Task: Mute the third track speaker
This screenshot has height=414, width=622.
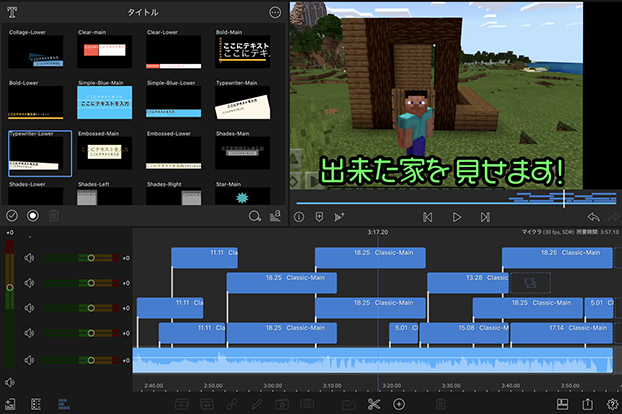Action: click(x=29, y=308)
